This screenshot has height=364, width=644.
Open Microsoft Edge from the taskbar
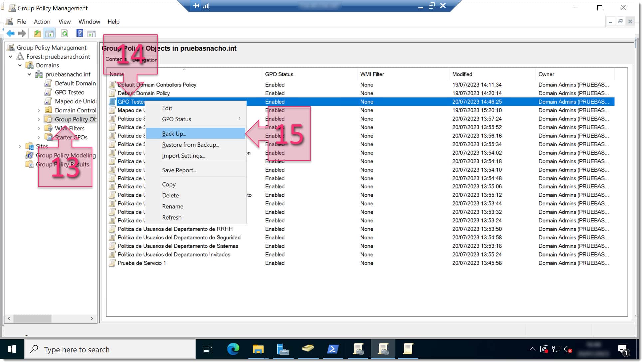tap(233, 349)
